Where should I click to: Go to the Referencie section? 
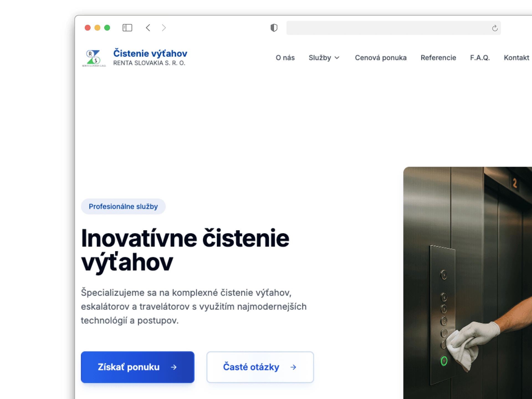[438, 58]
